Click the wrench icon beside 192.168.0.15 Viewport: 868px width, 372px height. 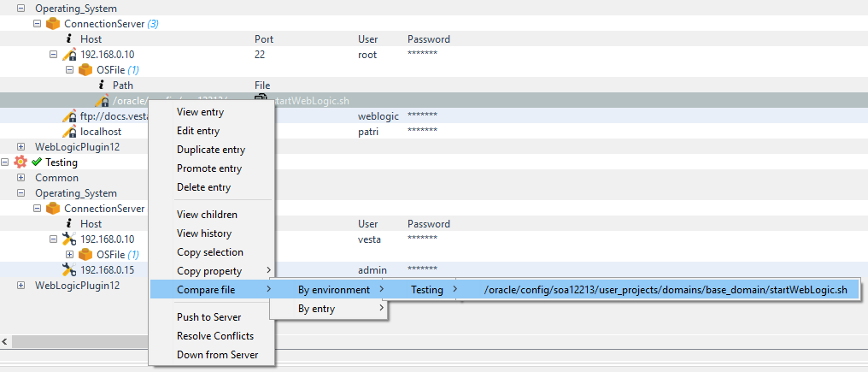[69, 270]
